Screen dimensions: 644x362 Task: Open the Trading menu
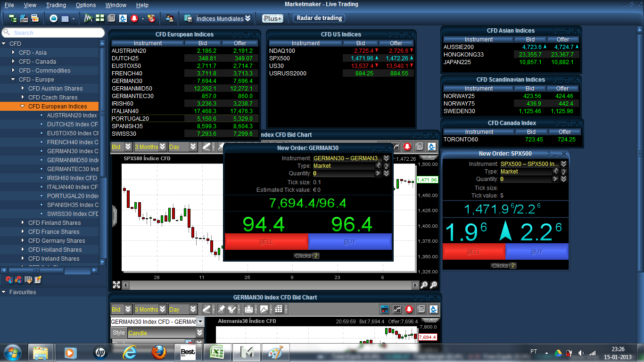click(56, 5)
